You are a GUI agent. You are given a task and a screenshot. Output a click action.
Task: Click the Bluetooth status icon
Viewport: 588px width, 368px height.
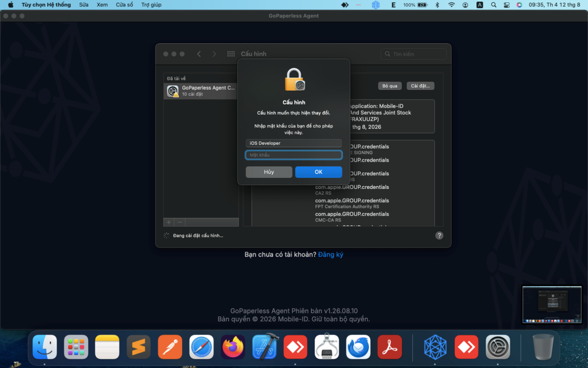pyautogui.click(x=438, y=5)
